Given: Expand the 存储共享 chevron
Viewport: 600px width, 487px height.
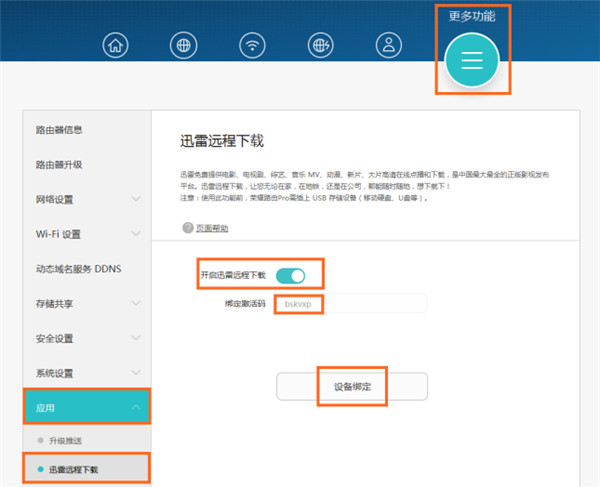Looking at the screenshot, I should pos(136,303).
